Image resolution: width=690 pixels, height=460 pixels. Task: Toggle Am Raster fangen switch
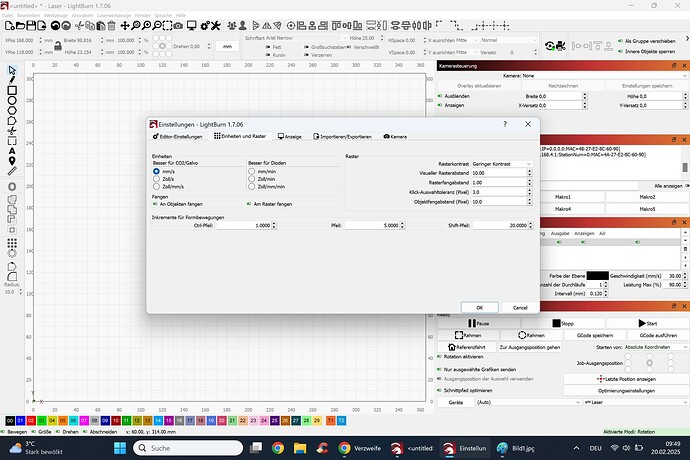tap(249, 204)
